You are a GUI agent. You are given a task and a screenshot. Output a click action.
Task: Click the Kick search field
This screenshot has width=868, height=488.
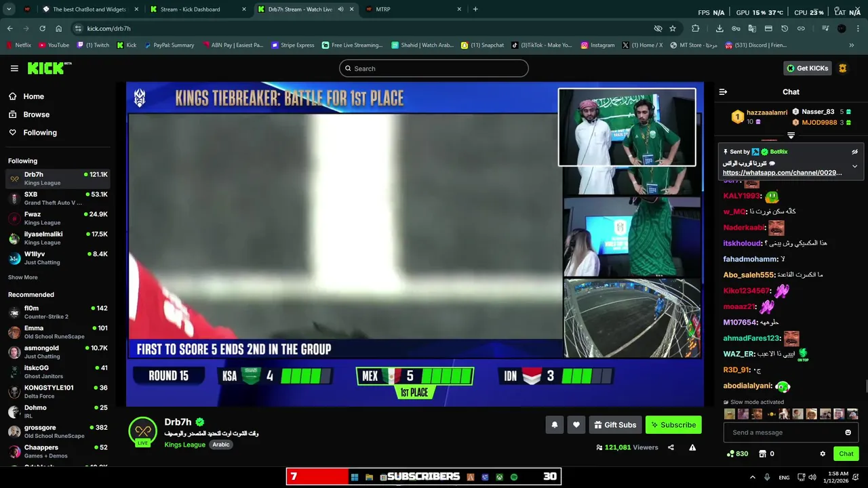[434, 68]
